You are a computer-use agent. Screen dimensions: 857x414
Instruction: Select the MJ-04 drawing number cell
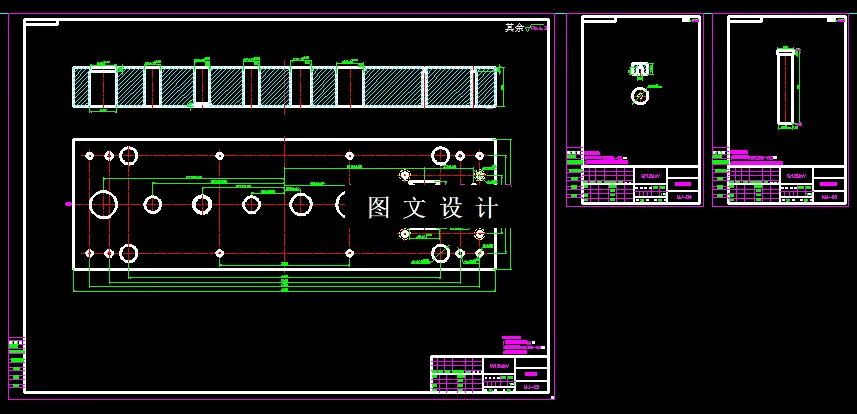point(684,198)
